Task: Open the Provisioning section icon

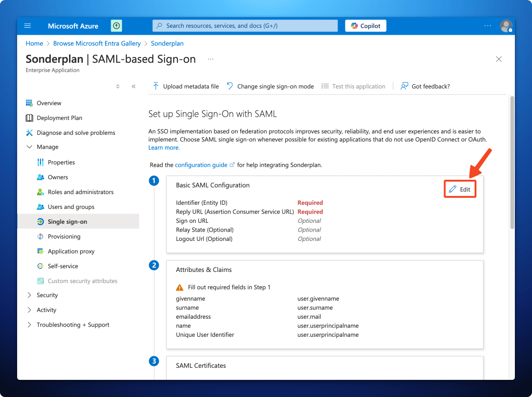Action: coord(40,236)
